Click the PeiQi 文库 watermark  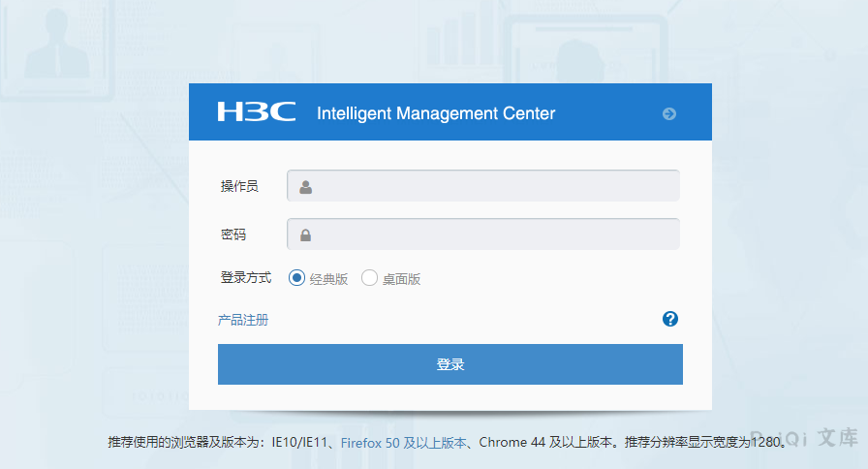804,437
